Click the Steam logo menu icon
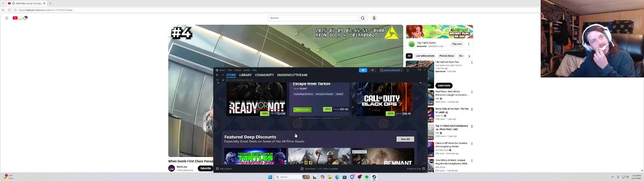The height and width of the screenshot is (181, 644). pyautogui.click(x=217, y=70)
